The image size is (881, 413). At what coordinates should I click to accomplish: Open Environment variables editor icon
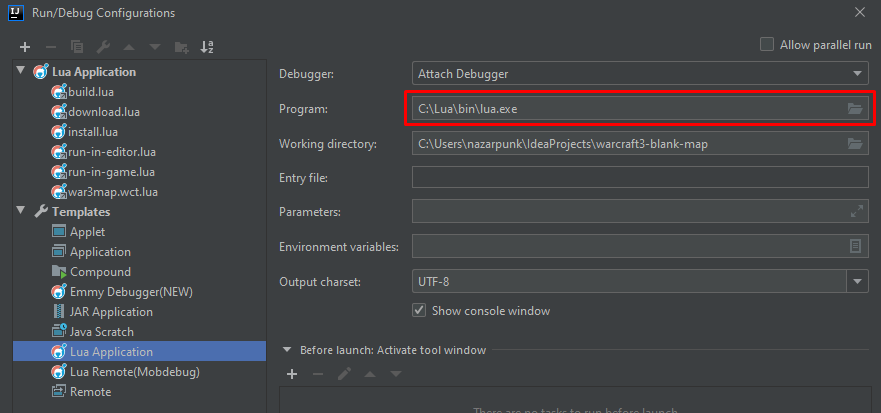tap(856, 246)
